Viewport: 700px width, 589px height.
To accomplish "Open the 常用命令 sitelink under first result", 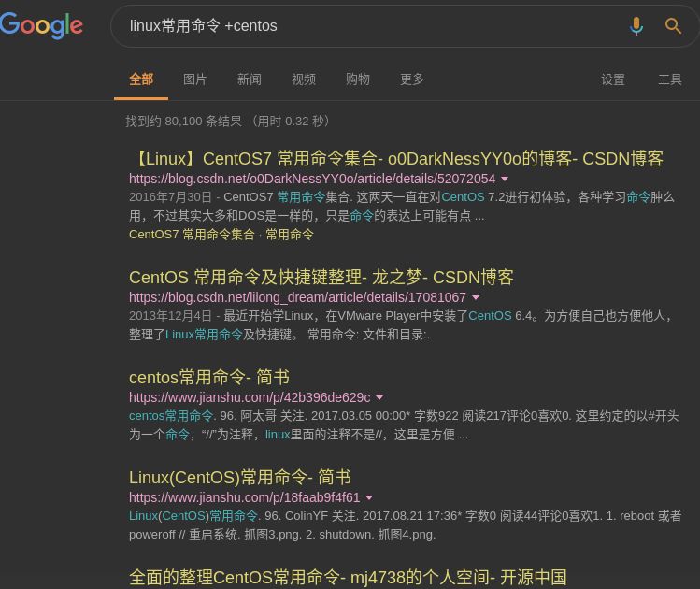I will pyautogui.click(x=290, y=235).
